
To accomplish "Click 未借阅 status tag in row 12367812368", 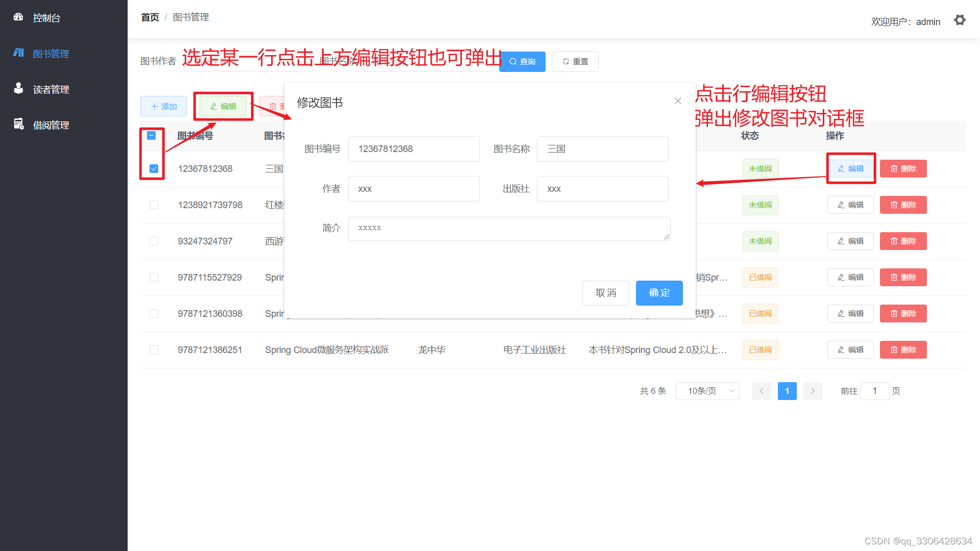I will coord(761,169).
